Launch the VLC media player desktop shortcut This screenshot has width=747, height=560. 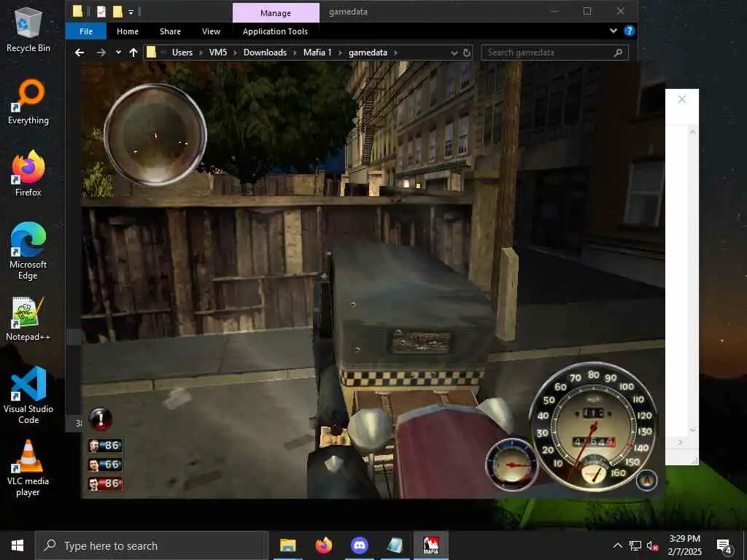point(28,468)
